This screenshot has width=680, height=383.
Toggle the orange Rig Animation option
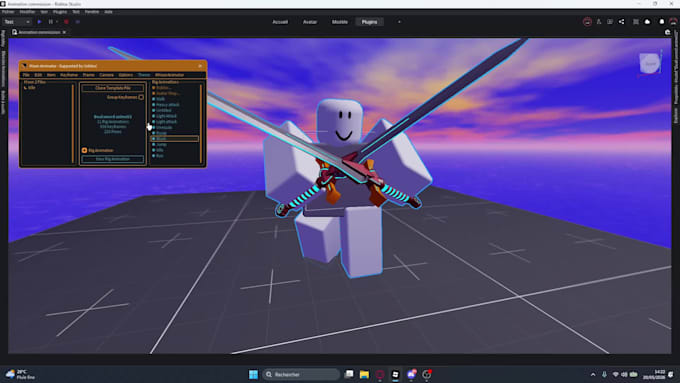click(x=85, y=151)
